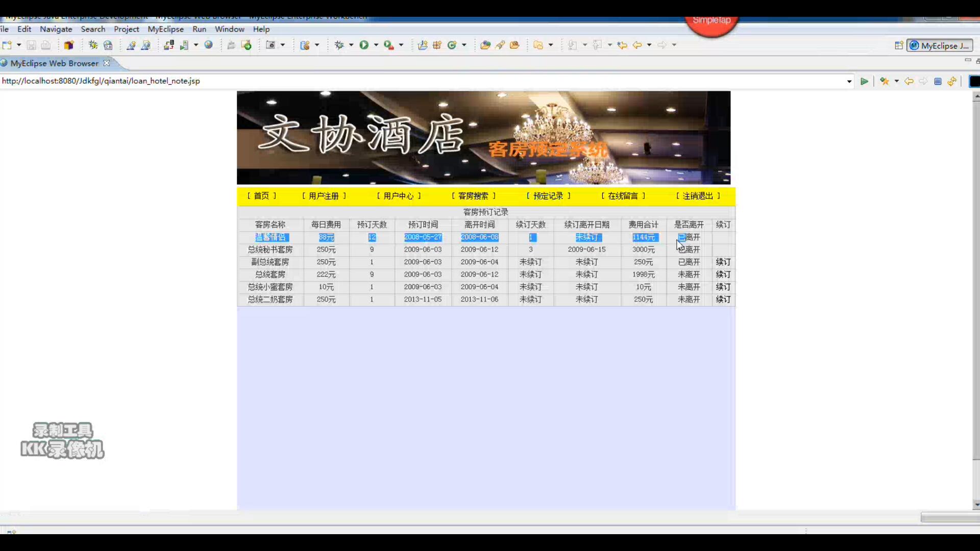Click the screenshot capture camera icon
This screenshot has height=551, width=980.
tap(271, 45)
